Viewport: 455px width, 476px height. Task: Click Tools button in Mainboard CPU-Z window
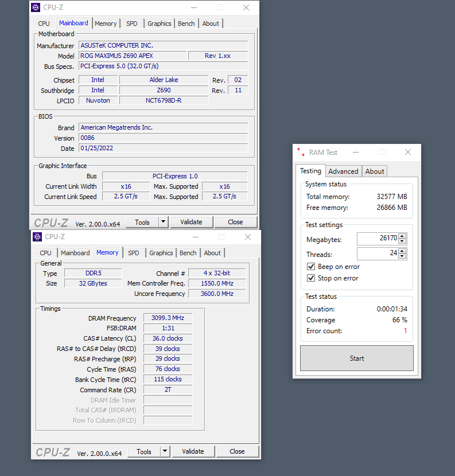point(142,222)
